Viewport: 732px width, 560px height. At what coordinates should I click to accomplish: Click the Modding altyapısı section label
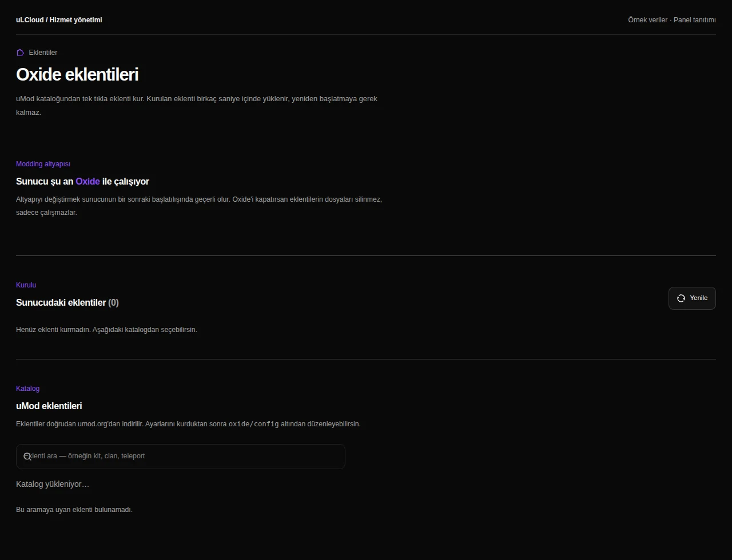pos(43,164)
